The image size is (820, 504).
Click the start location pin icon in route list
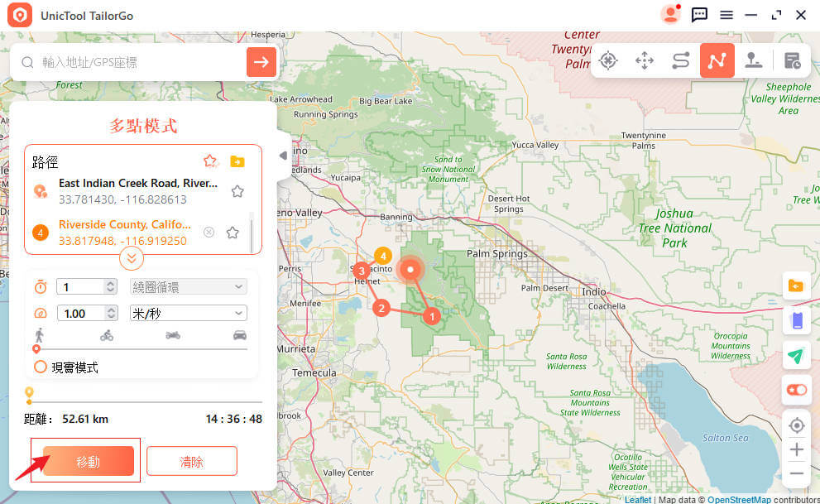pos(41,191)
